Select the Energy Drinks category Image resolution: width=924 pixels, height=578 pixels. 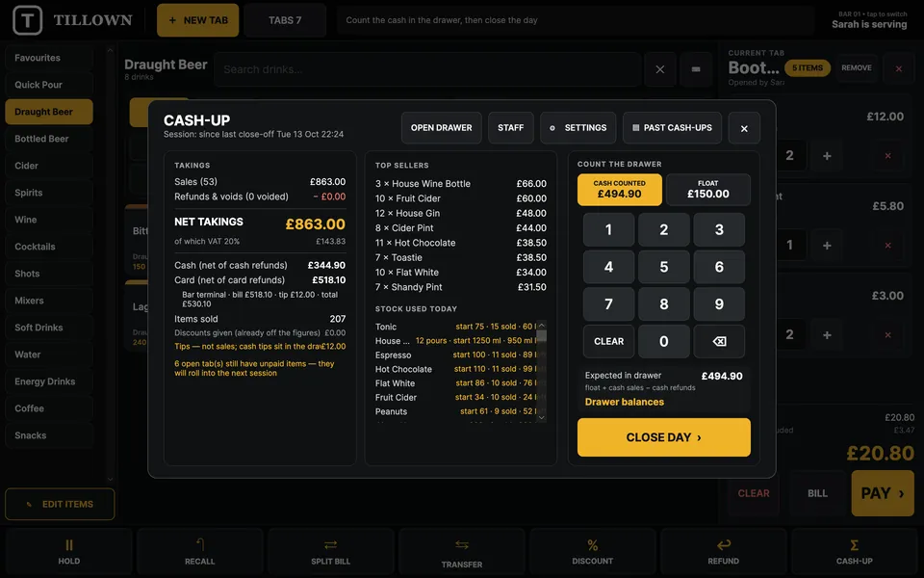click(49, 381)
